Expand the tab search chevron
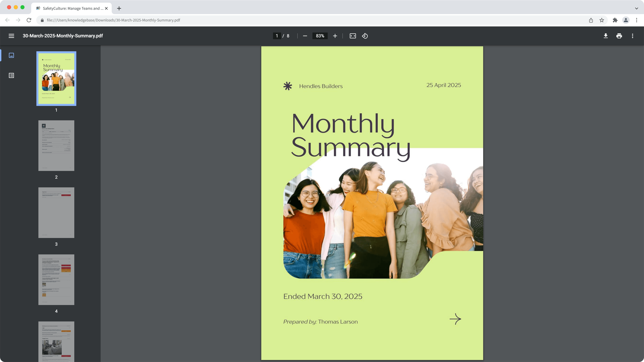The width and height of the screenshot is (644, 362). (636, 8)
